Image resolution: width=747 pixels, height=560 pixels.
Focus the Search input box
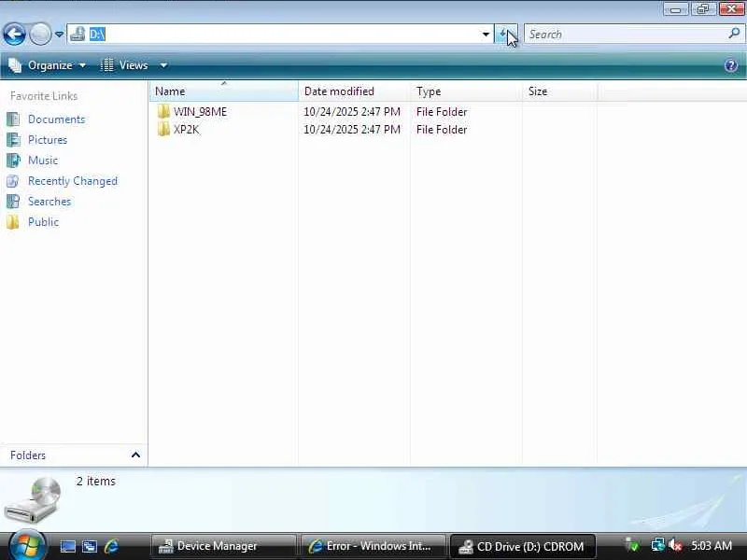627,34
